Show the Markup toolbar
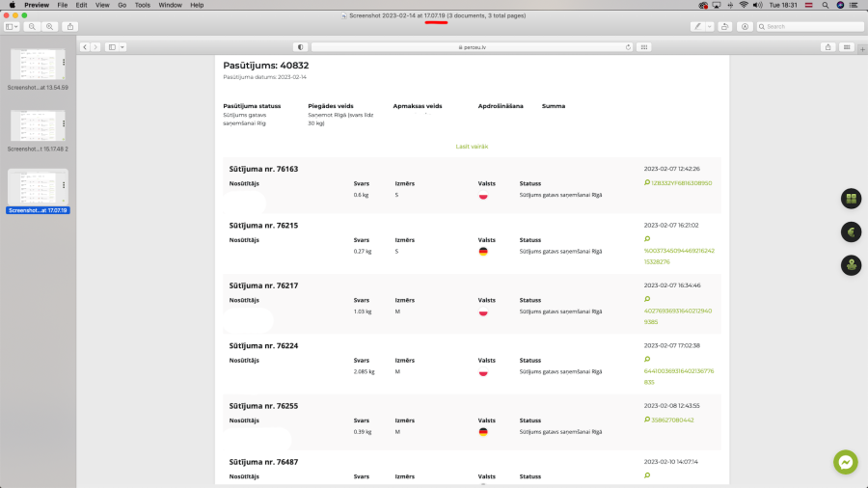The width and height of the screenshot is (868, 488). coord(745,27)
